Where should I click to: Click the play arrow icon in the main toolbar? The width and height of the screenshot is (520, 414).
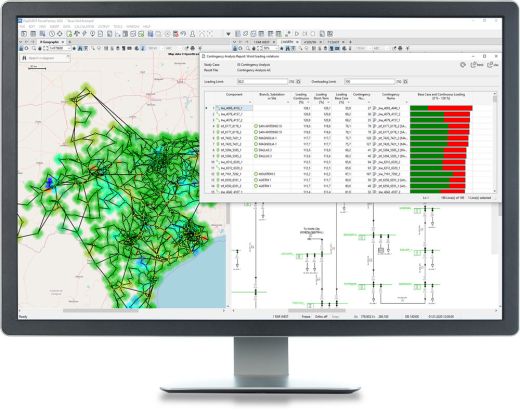click(x=297, y=34)
